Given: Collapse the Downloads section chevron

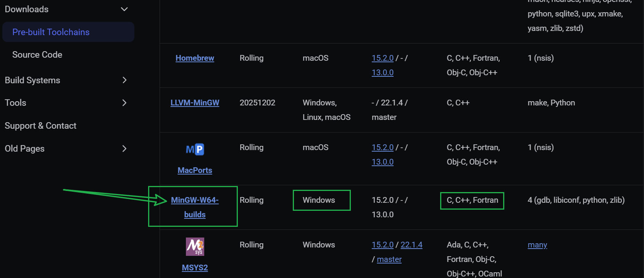Looking at the screenshot, I should [x=124, y=9].
